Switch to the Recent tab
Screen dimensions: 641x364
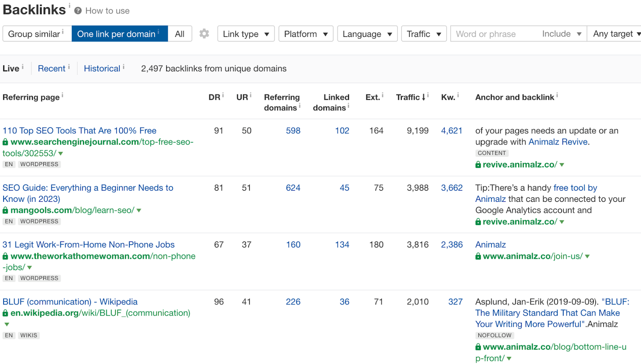tap(51, 68)
